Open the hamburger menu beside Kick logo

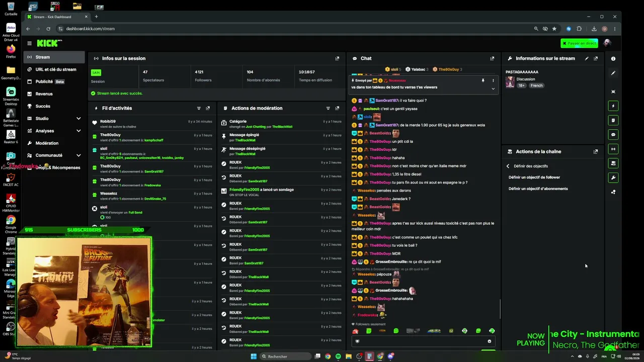[30, 44]
